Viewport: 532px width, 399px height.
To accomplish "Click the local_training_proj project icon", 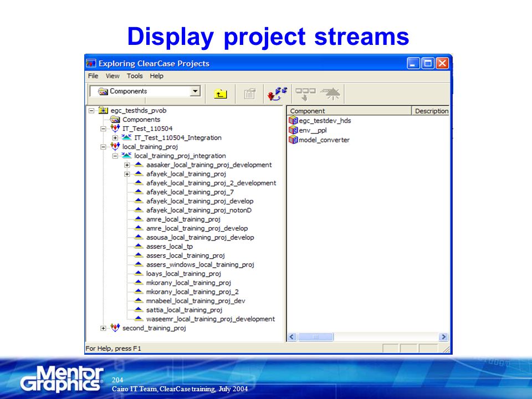I will (115, 146).
